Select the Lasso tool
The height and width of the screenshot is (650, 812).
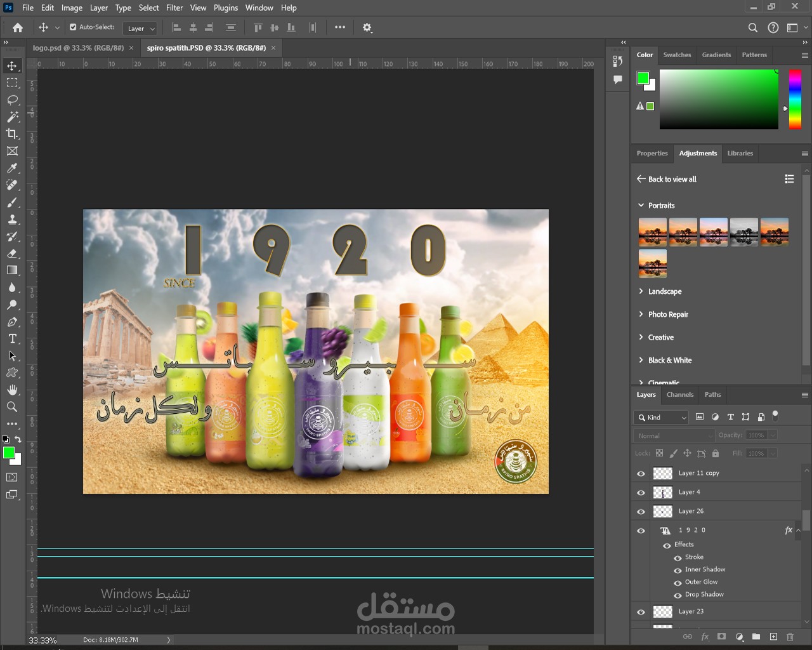(12, 100)
